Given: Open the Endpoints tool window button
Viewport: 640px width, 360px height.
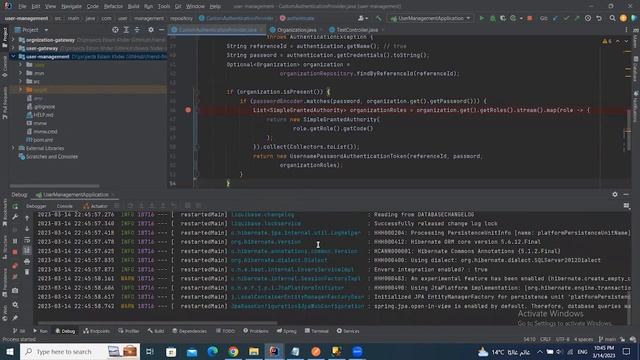Looking at the screenshot, I should [96, 331].
